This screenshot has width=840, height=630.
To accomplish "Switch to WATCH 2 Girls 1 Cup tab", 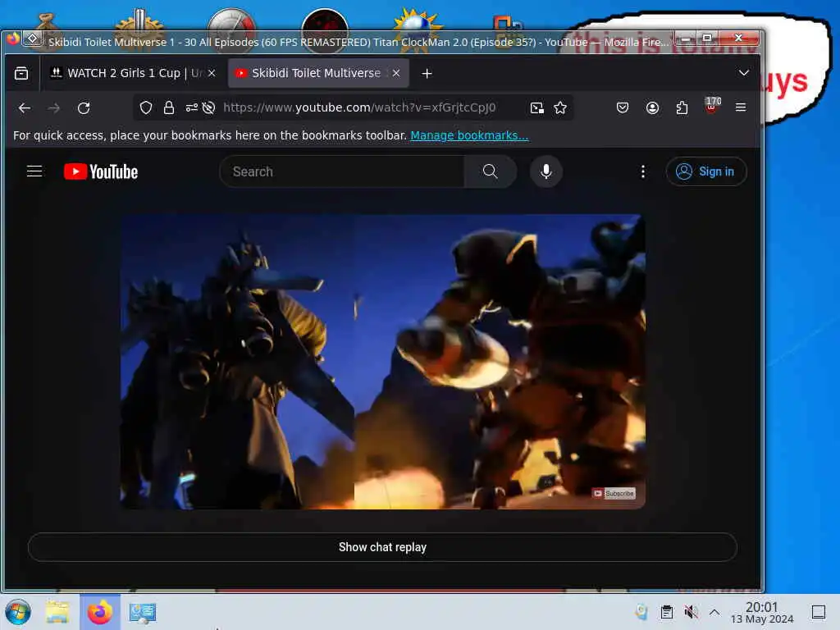I will pos(133,73).
